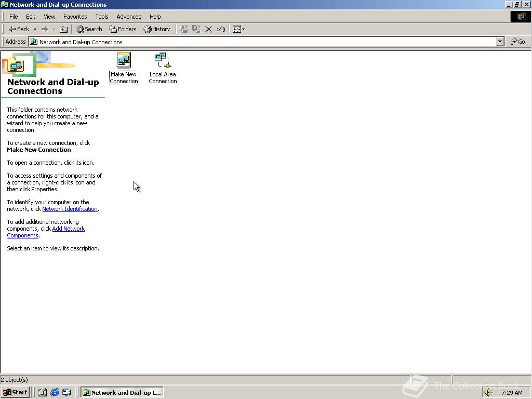The width and height of the screenshot is (532, 399).
Task: Minimize the Network and Dial-up Connections window
Action: coord(509,4)
